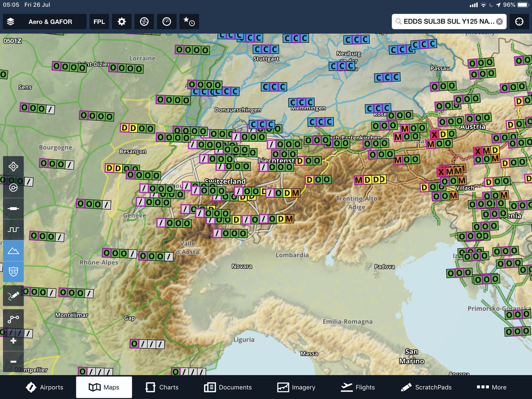
Task: Clear the route search field text
Action: [499, 21]
